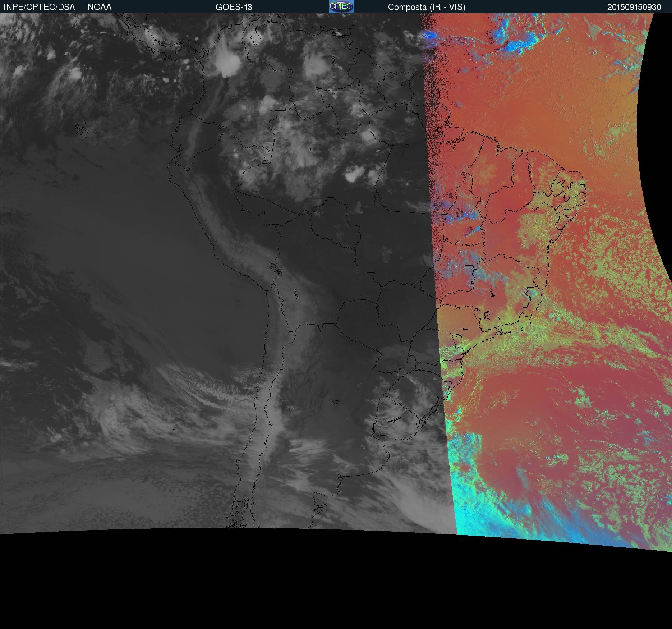Click the INPE/CPTEC/DSA header label
This screenshot has height=629, width=672.
(x=39, y=7)
